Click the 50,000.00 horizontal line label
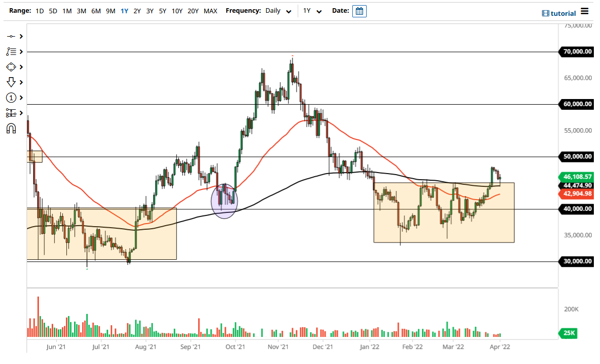600x364 pixels. (x=577, y=157)
